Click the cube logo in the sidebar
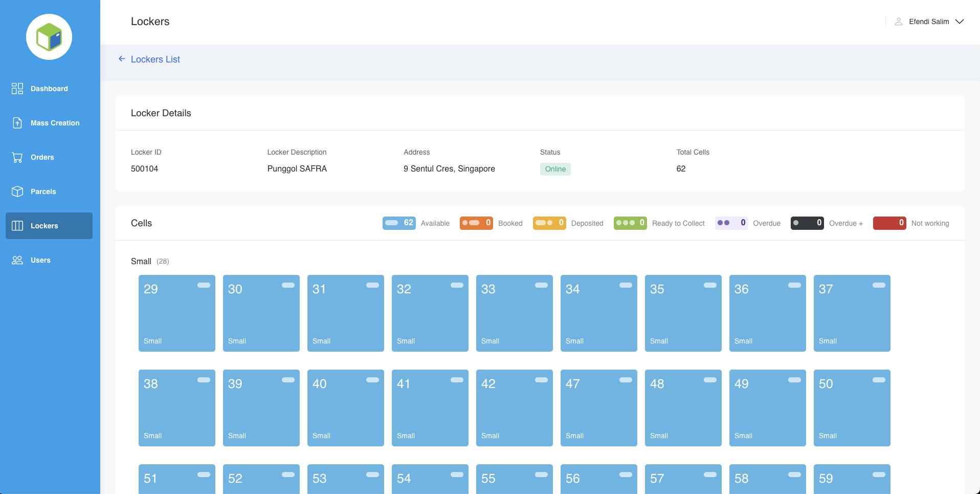The image size is (980, 494). click(49, 37)
